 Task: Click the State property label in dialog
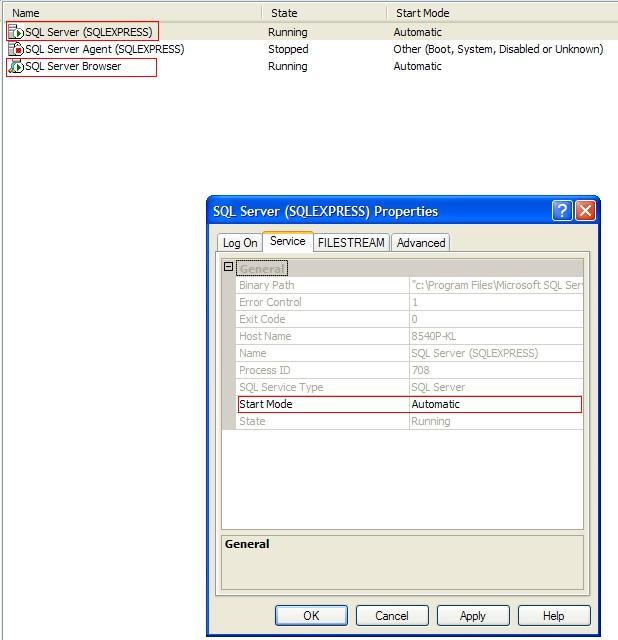tap(252, 421)
